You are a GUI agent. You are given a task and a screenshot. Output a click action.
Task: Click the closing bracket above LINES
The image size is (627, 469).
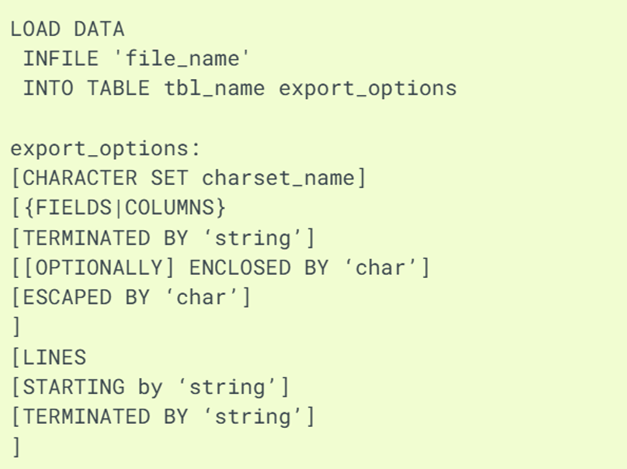[15, 327]
